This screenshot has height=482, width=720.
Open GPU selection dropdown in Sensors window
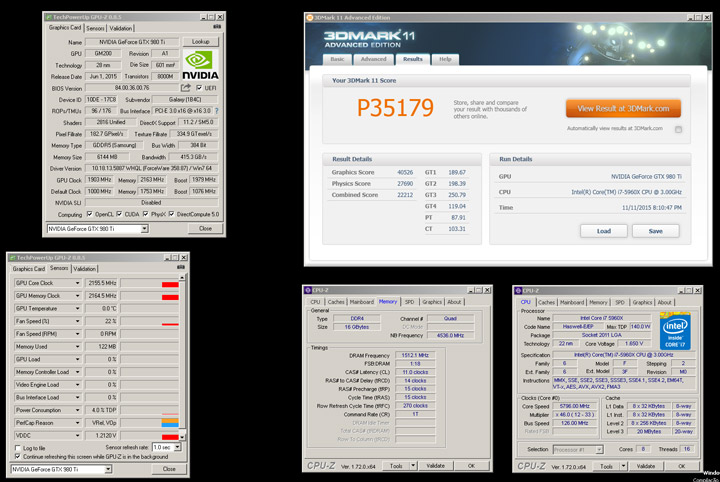pos(108,469)
